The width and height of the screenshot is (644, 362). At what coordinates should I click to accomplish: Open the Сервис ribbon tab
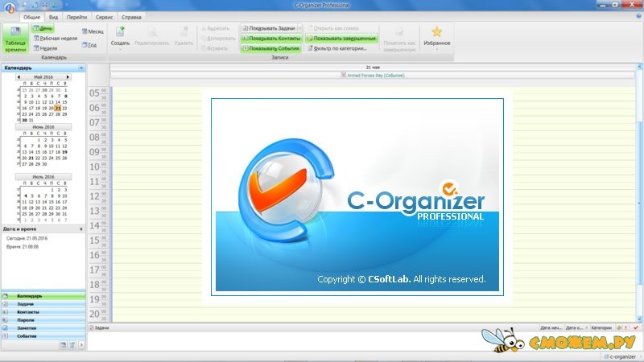[x=104, y=16]
